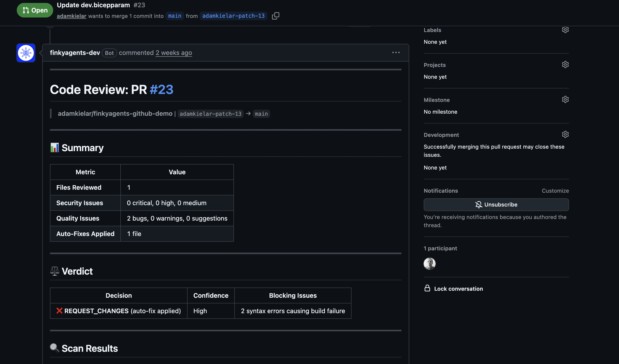Open the Milestone settings gear
The image size is (619, 364).
(565, 99)
